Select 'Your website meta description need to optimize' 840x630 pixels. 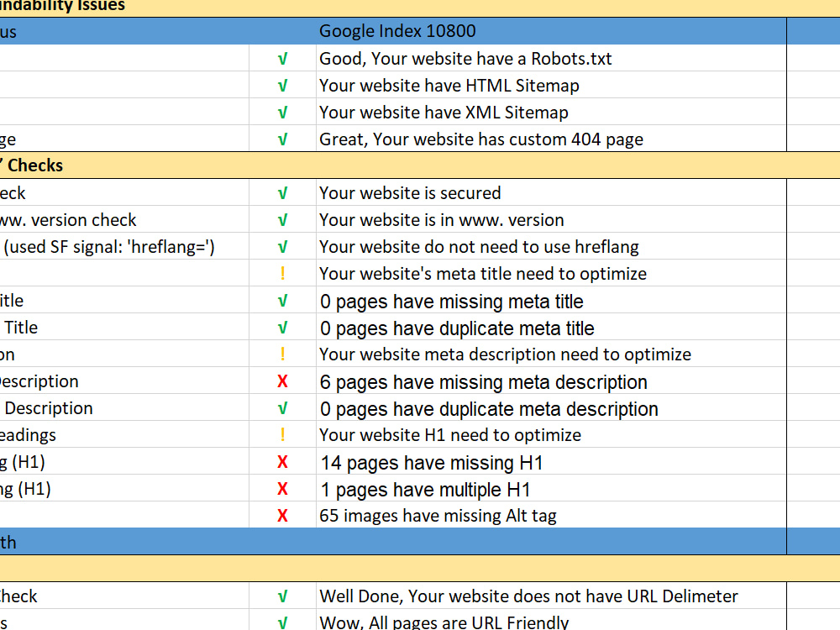click(505, 354)
